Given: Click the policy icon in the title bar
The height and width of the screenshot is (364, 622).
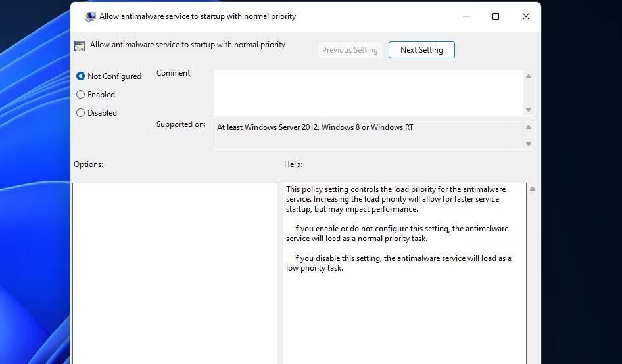Looking at the screenshot, I should coord(91,16).
